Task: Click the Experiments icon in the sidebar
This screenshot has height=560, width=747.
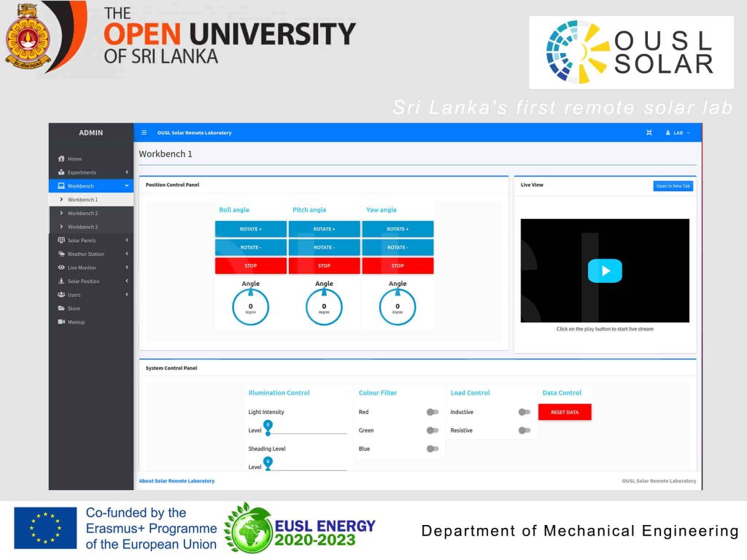Action: click(x=61, y=172)
